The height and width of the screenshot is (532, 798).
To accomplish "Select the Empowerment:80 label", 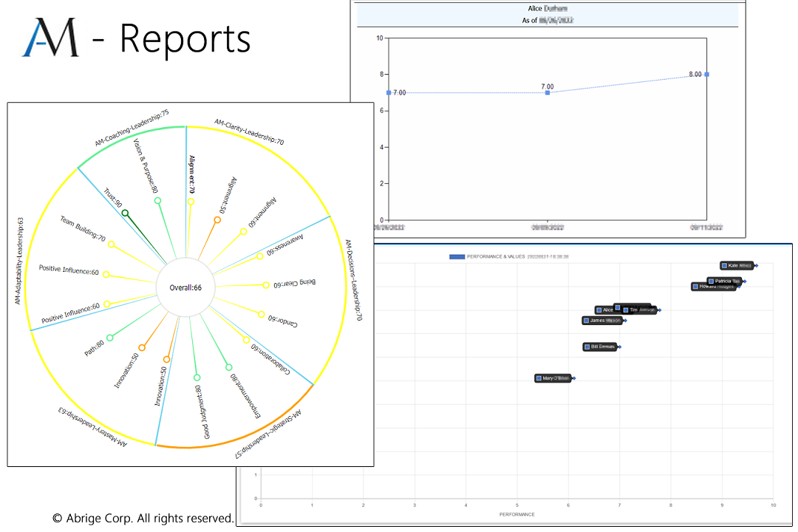I will [245, 396].
